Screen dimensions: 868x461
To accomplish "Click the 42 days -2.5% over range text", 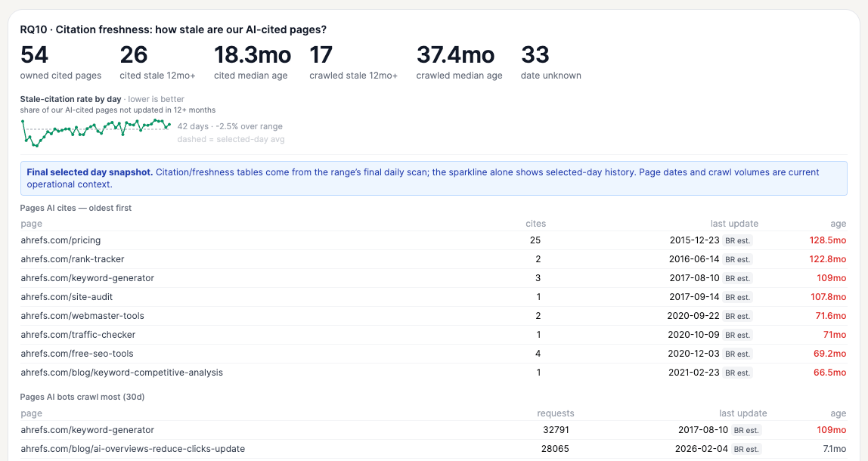I will pyautogui.click(x=230, y=126).
